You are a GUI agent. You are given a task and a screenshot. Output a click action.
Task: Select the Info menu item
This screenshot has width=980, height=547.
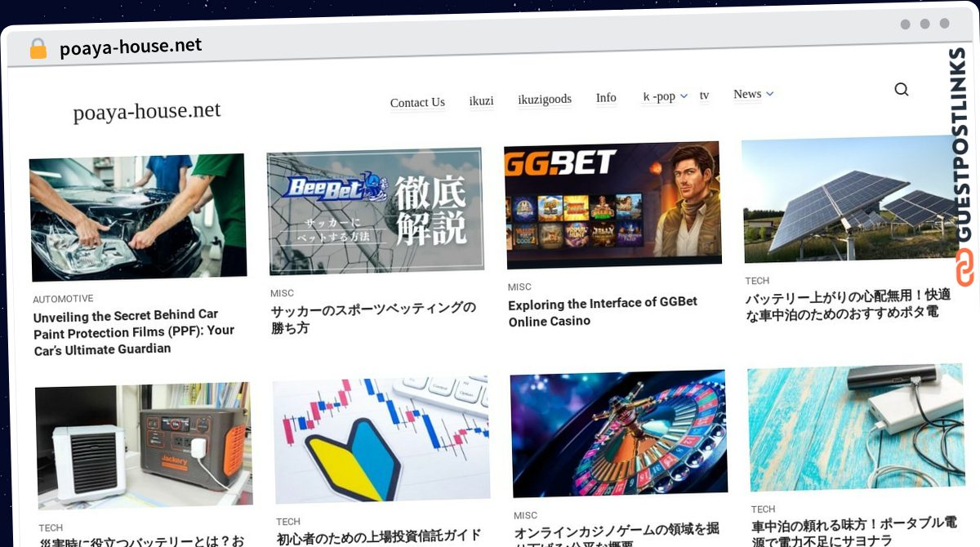tap(606, 97)
